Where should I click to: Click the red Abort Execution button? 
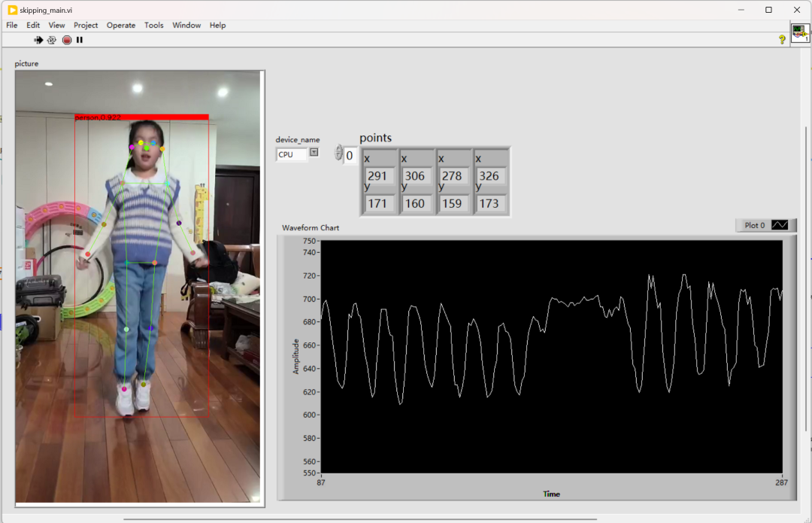tap(67, 40)
